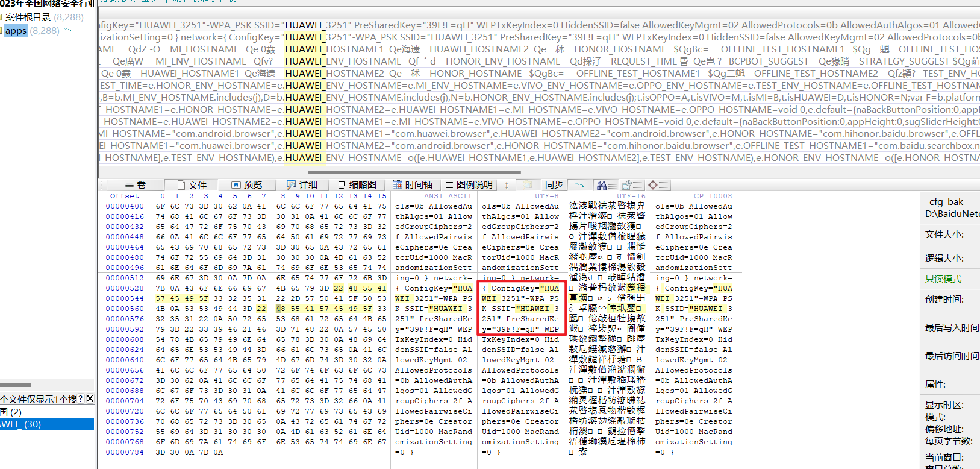Click the crosshair position manager icon

tap(657, 185)
